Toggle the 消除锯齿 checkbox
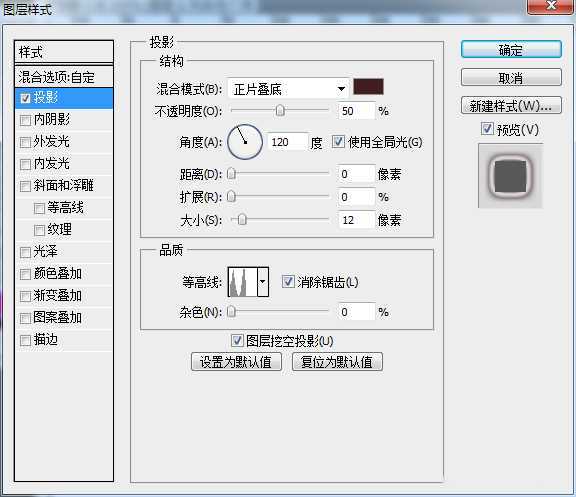This screenshot has height=497, width=576. (288, 282)
